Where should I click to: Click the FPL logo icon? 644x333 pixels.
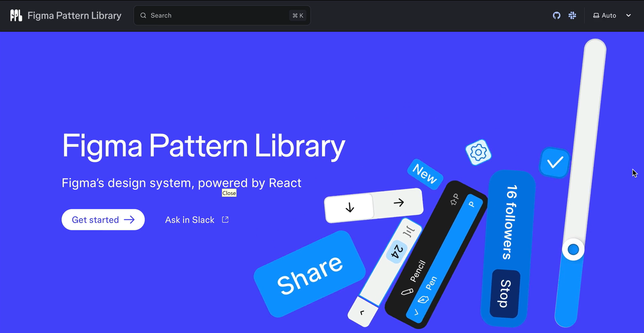point(16,16)
